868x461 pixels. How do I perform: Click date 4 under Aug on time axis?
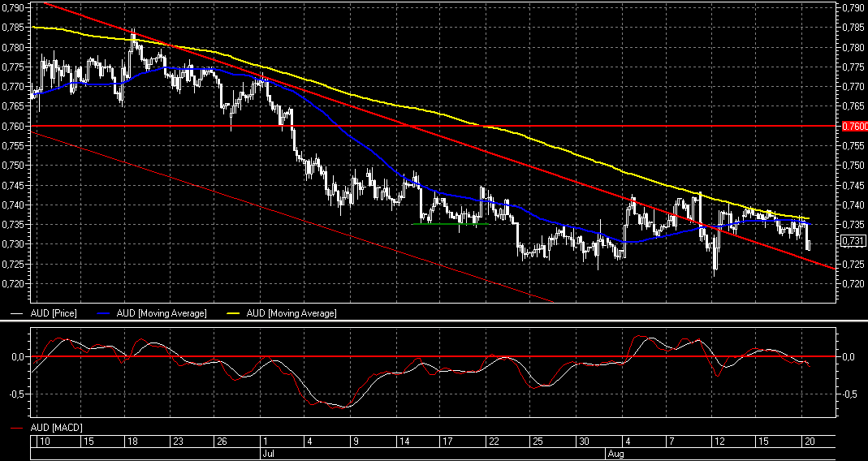click(628, 441)
